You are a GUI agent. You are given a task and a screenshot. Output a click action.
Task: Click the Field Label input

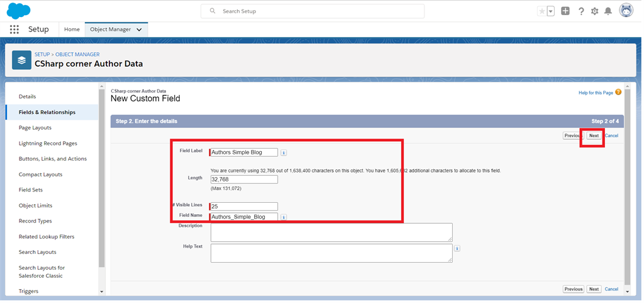(244, 152)
